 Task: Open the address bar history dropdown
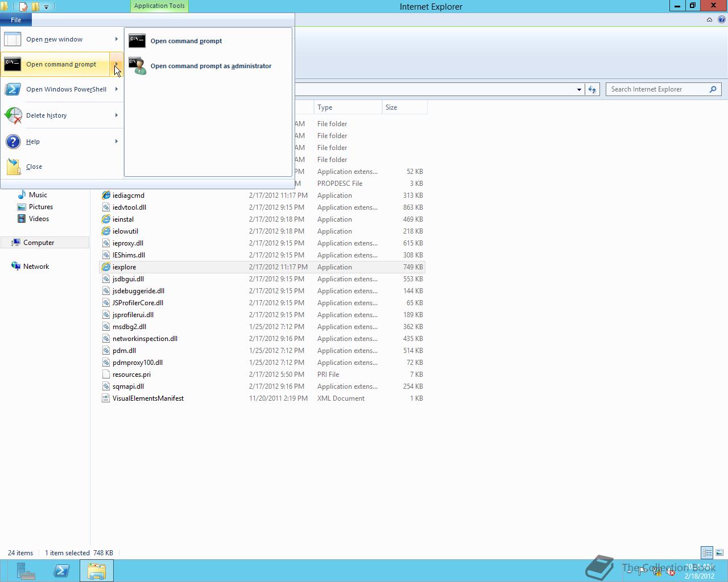click(x=579, y=89)
